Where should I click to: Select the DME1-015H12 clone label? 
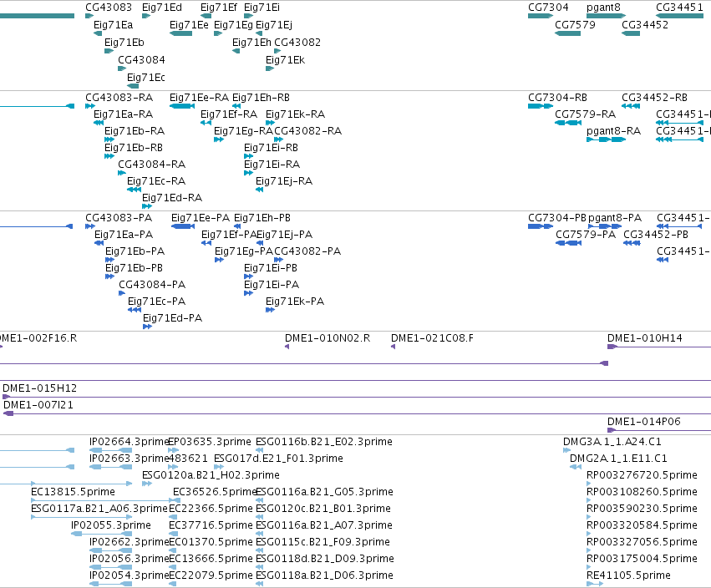click(40, 388)
